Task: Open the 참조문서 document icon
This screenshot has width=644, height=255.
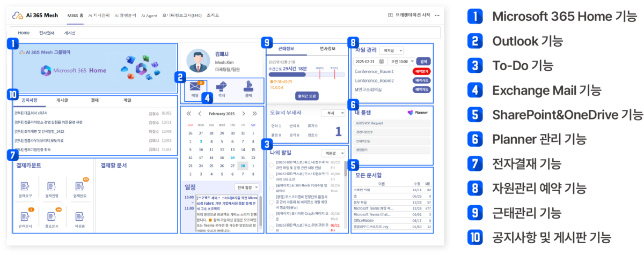Action: [52, 216]
